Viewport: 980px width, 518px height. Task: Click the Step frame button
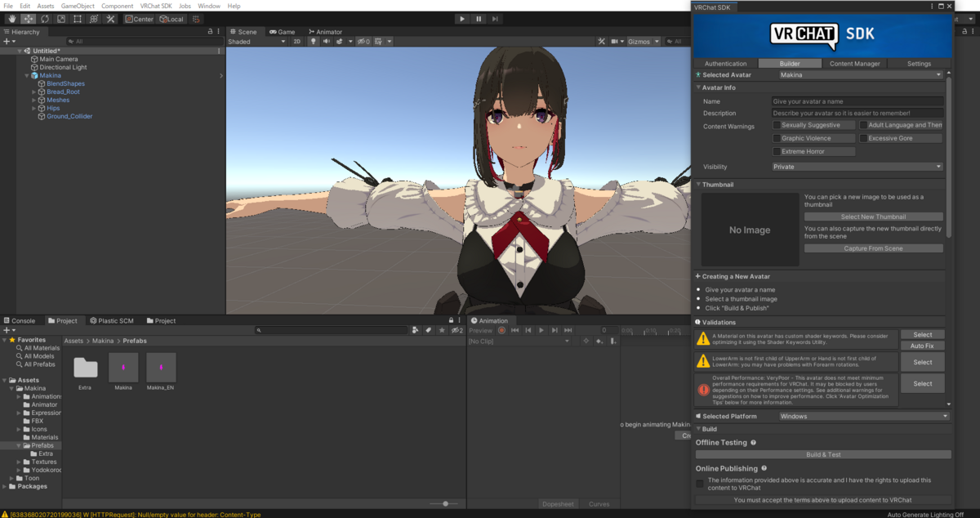point(495,19)
